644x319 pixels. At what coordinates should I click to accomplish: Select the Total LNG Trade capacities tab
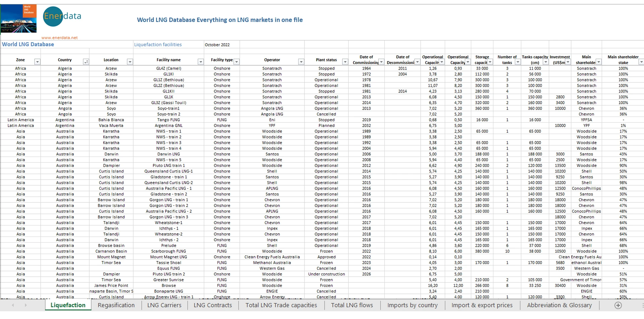[x=281, y=305]
